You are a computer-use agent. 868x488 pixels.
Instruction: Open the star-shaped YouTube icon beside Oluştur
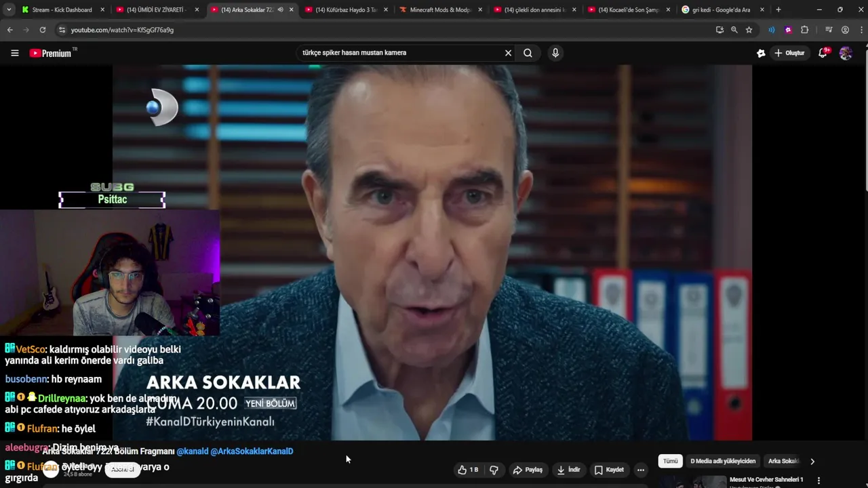click(x=761, y=53)
